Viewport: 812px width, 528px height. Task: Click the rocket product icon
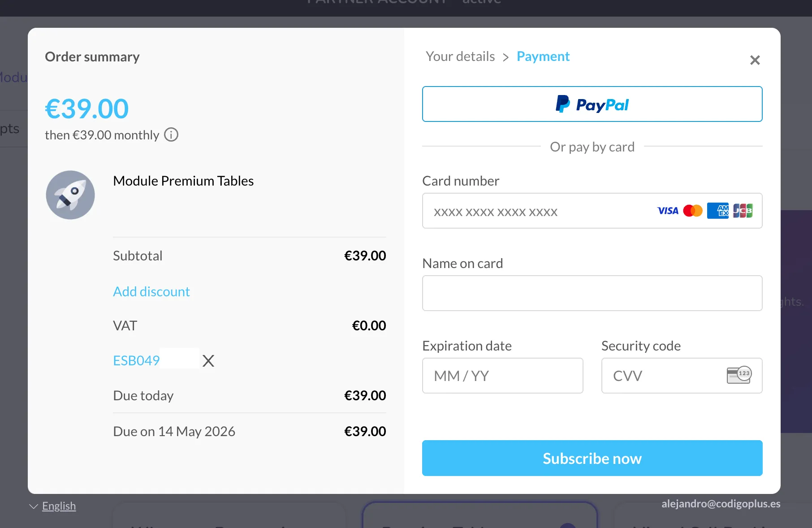click(70, 195)
